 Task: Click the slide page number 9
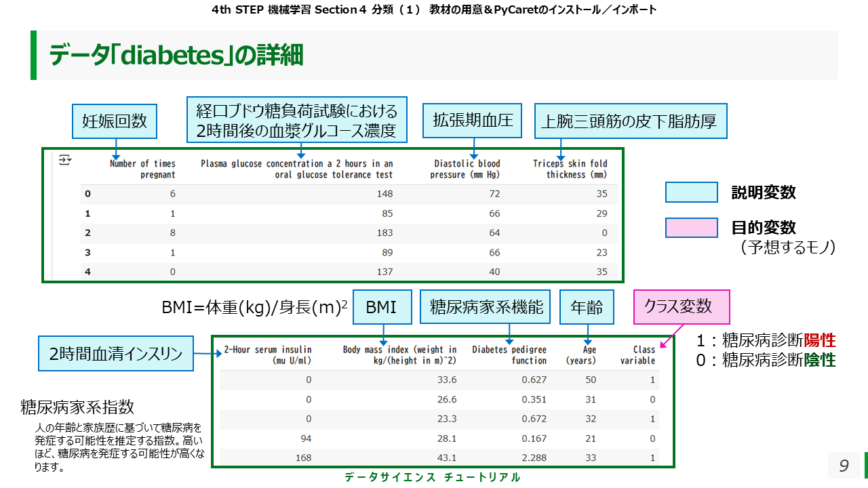pyautogui.click(x=844, y=466)
